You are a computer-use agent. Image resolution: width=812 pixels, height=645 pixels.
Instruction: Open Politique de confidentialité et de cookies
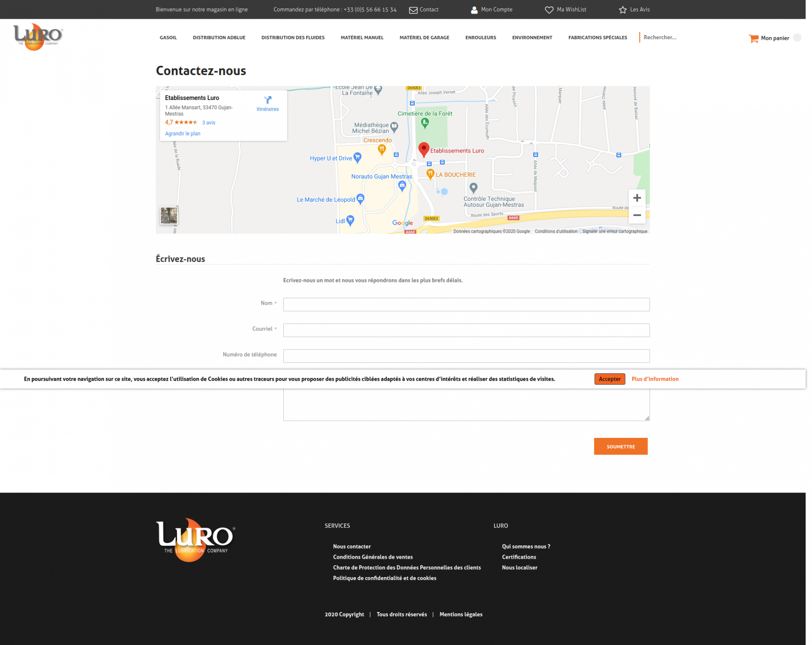coord(385,578)
